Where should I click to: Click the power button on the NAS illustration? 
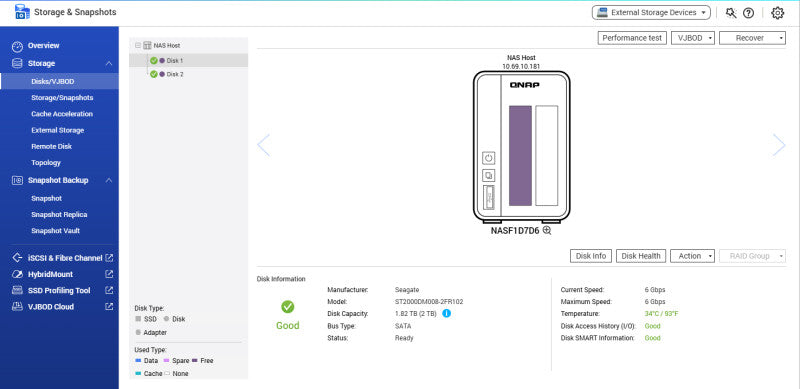pos(488,158)
